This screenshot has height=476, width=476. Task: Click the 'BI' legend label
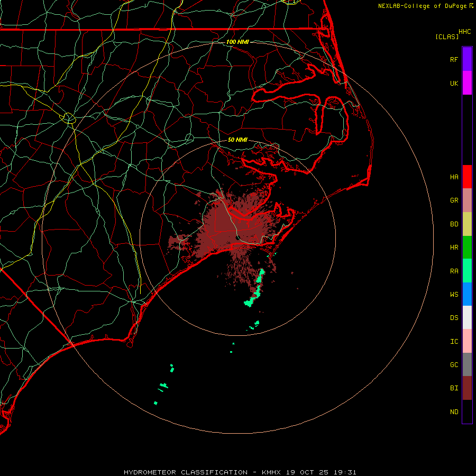point(454,388)
